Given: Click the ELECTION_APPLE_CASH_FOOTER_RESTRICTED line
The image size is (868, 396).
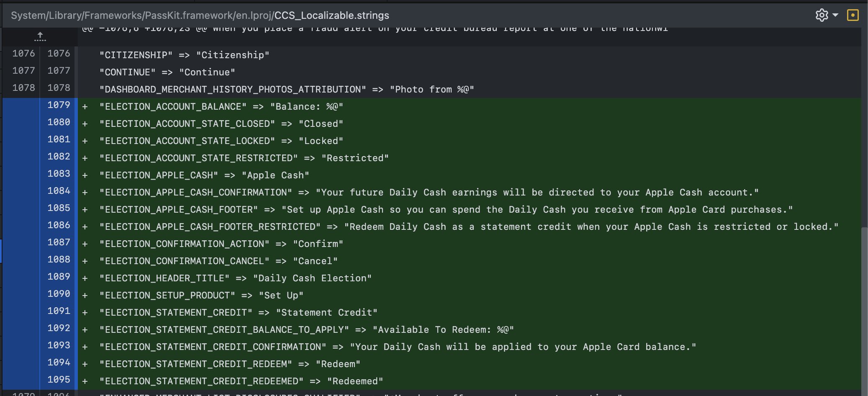Looking at the screenshot, I should [x=469, y=226].
